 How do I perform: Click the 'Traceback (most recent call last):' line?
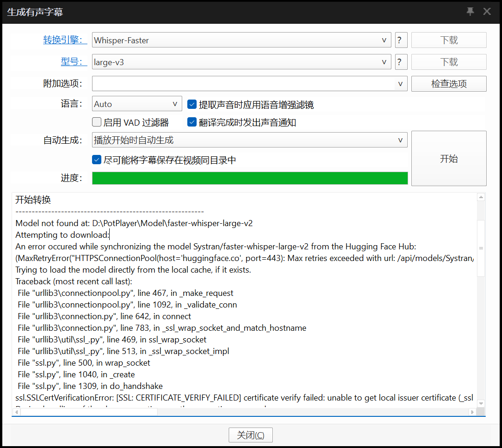tap(73, 281)
